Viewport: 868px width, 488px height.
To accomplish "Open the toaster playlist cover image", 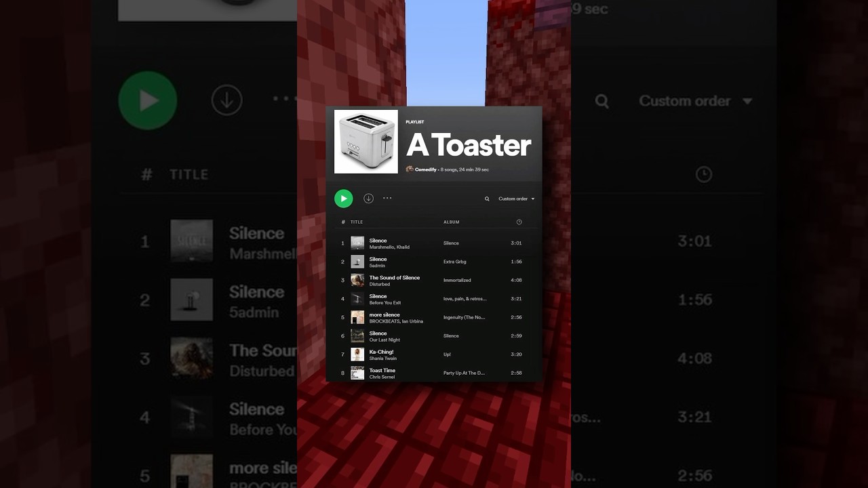I will click(x=366, y=142).
